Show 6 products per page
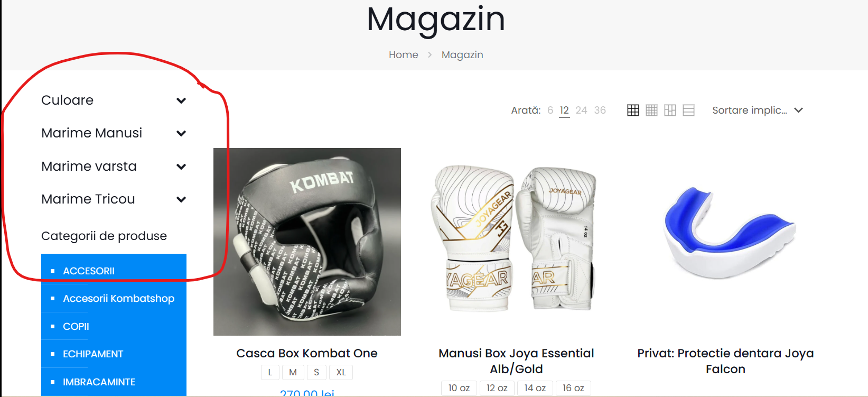The image size is (868, 397). pyautogui.click(x=550, y=110)
